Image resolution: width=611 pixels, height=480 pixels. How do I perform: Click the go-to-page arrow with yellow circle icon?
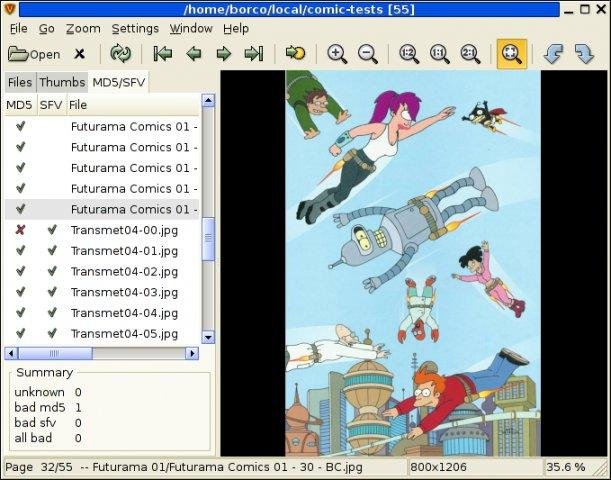(295, 53)
